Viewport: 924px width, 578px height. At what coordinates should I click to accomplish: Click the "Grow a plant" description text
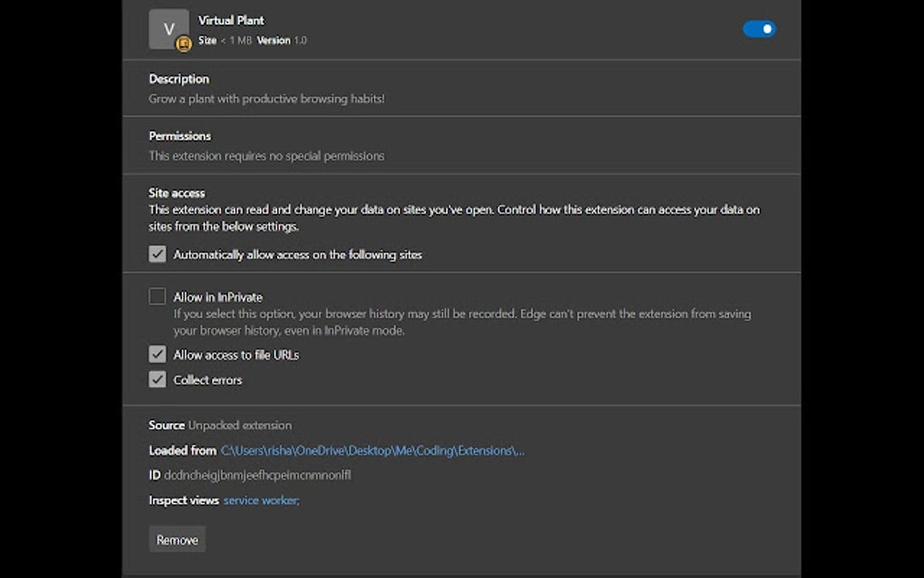point(266,99)
